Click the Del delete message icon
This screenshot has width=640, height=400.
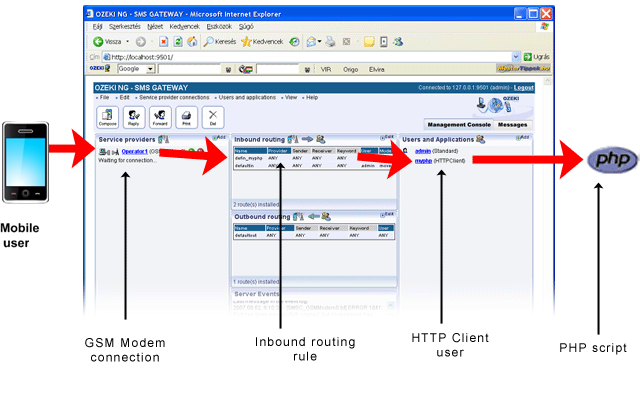point(213,117)
